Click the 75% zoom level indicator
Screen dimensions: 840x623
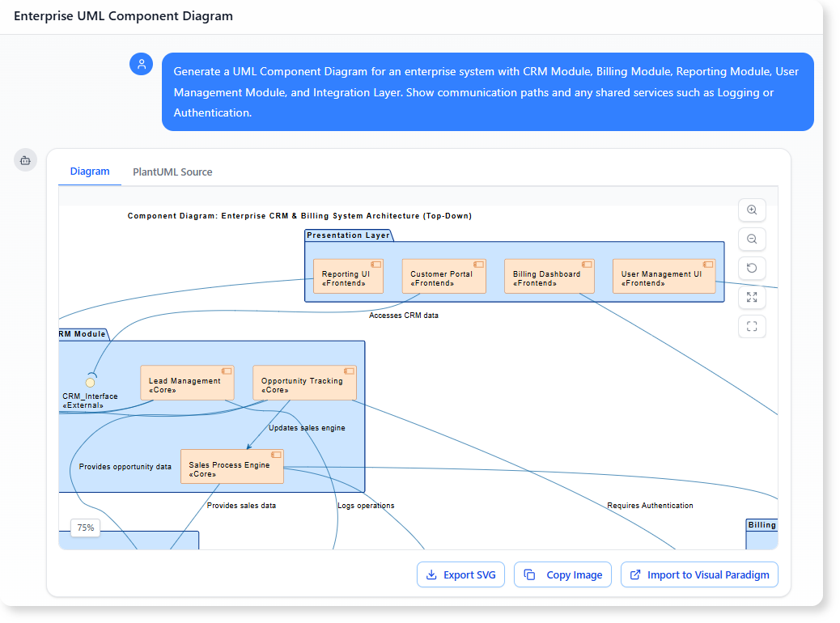[x=85, y=528]
